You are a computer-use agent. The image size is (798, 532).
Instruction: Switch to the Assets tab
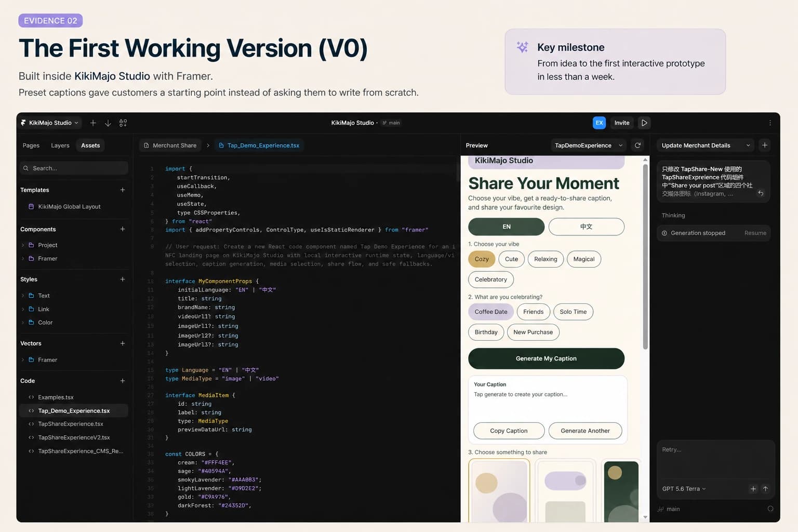click(90, 145)
